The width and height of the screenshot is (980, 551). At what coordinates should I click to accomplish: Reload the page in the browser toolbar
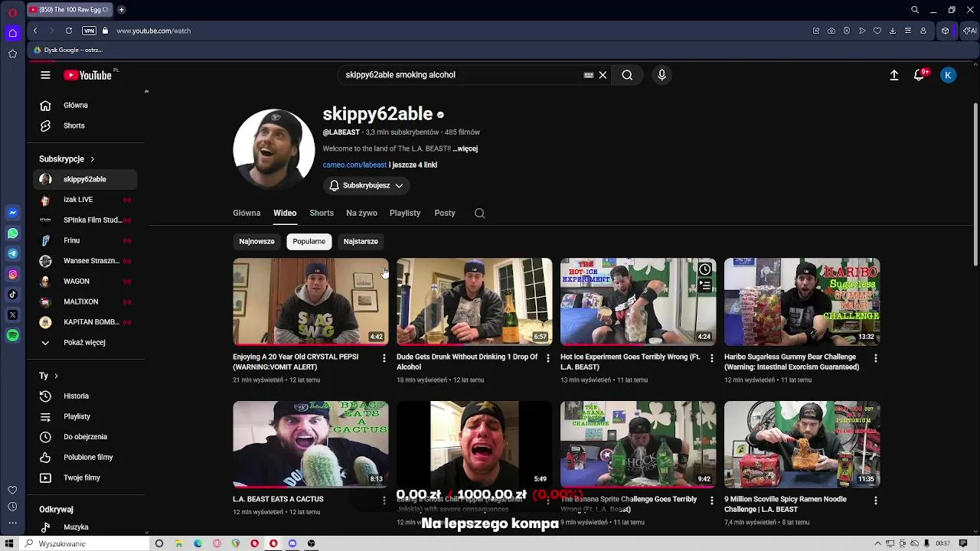pyautogui.click(x=69, y=31)
